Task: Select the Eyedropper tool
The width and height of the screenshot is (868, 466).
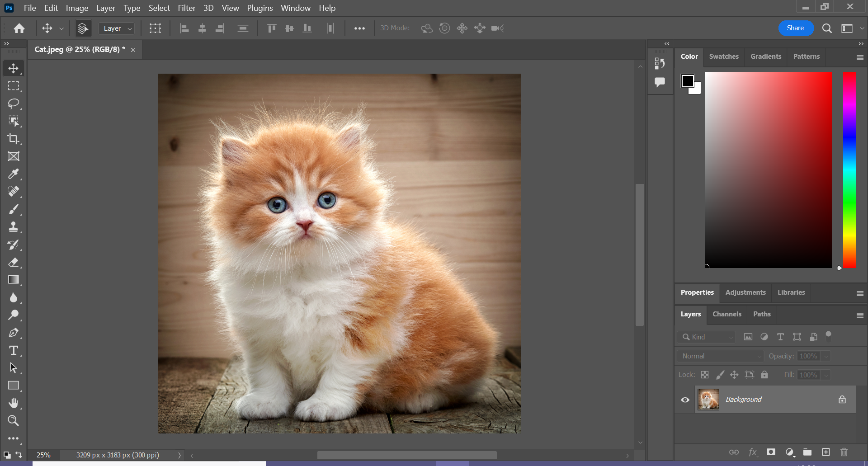Action: point(14,174)
